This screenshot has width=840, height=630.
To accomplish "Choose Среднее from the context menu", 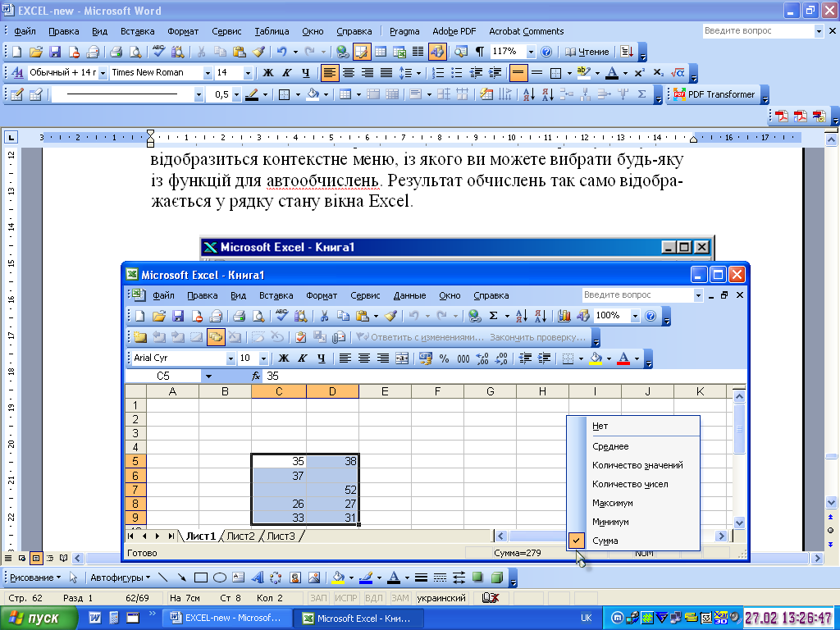I will (634, 446).
